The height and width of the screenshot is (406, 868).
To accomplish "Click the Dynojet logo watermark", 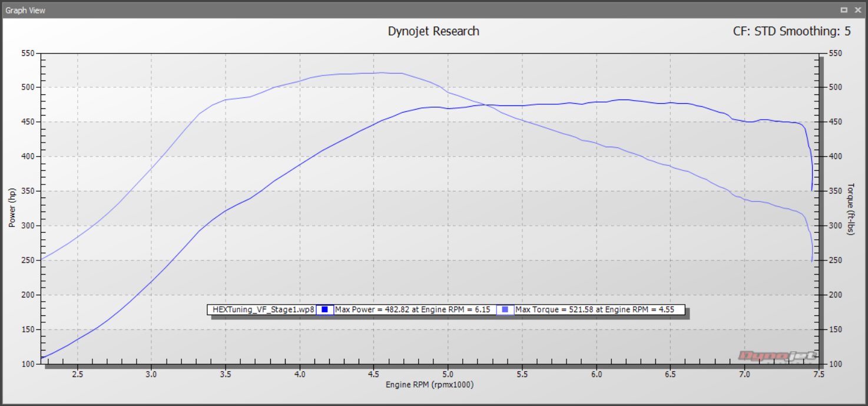I will point(777,355).
